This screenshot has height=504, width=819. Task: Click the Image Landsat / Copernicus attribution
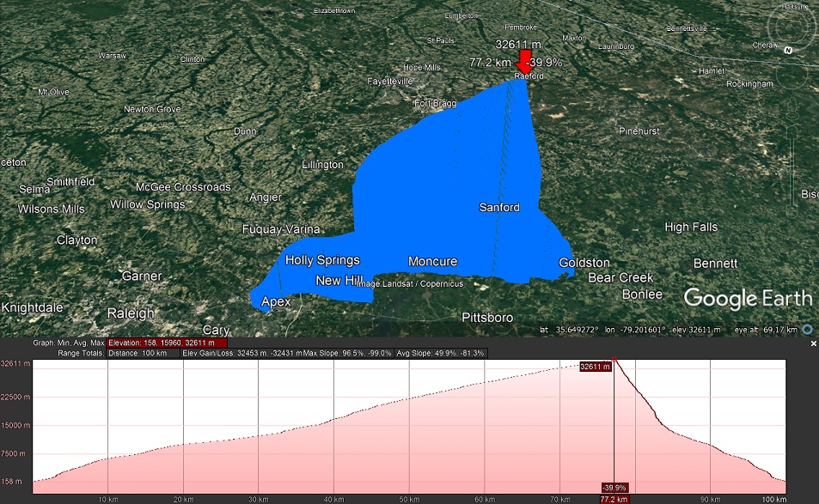coord(410,283)
